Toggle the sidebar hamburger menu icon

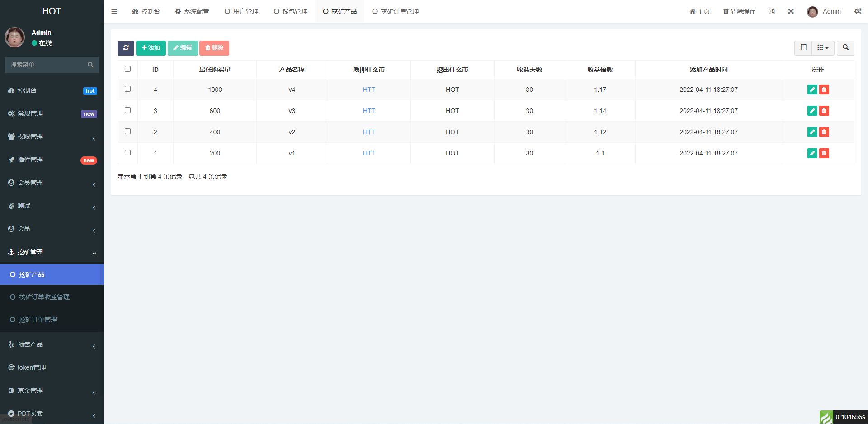click(x=114, y=11)
